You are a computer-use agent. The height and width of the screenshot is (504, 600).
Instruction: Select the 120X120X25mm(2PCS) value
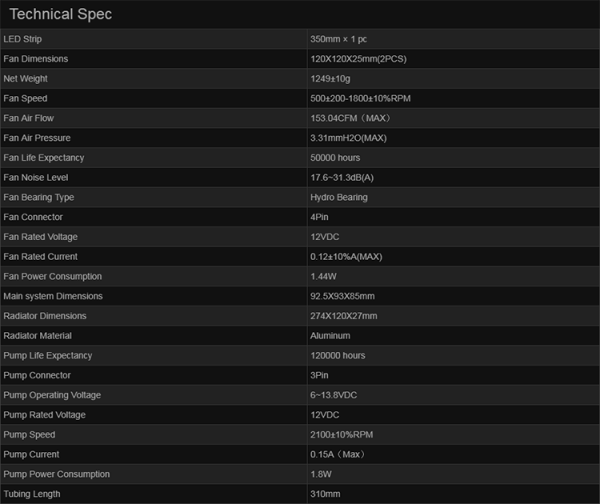tap(359, 59)
